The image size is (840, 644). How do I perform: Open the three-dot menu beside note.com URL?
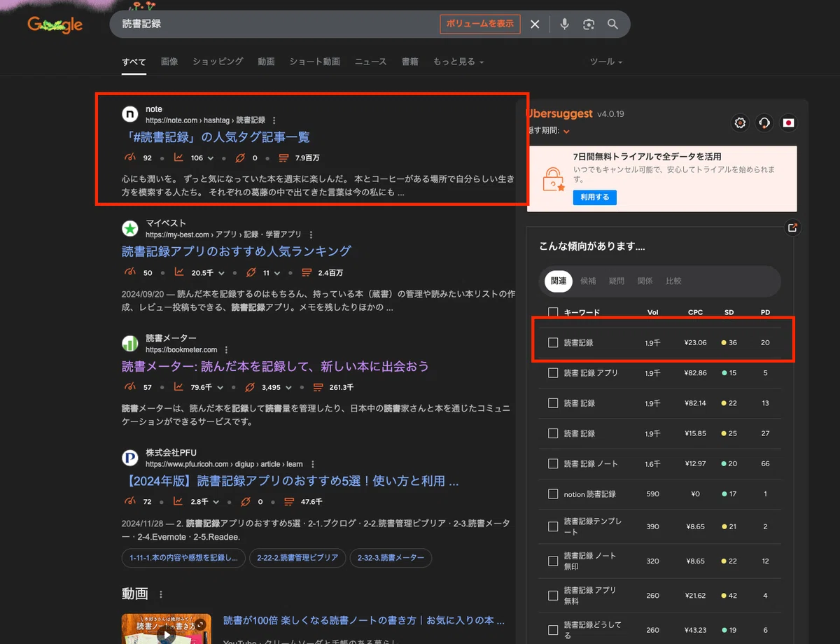pyautogui.click(x=274, y=120)
